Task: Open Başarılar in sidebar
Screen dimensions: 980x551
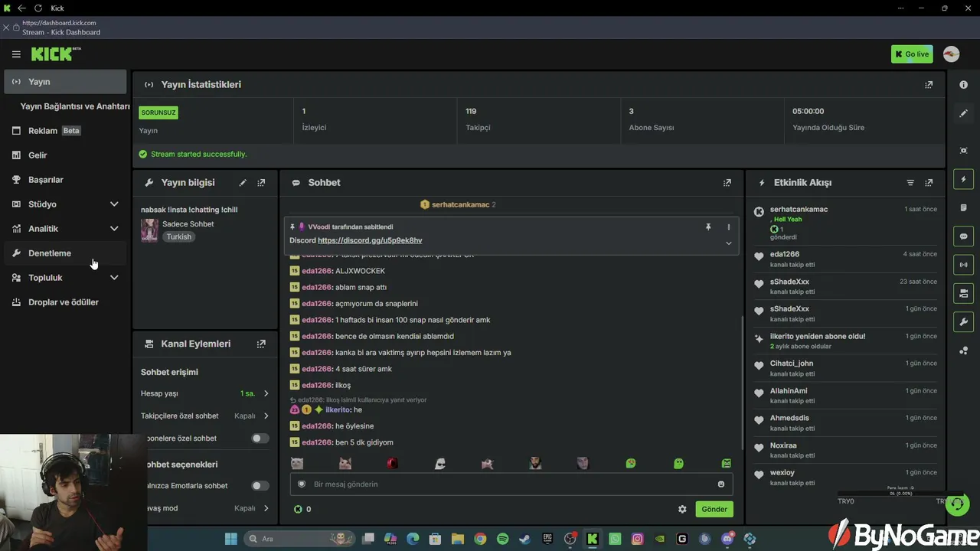Action: click(x=65, y=180)
